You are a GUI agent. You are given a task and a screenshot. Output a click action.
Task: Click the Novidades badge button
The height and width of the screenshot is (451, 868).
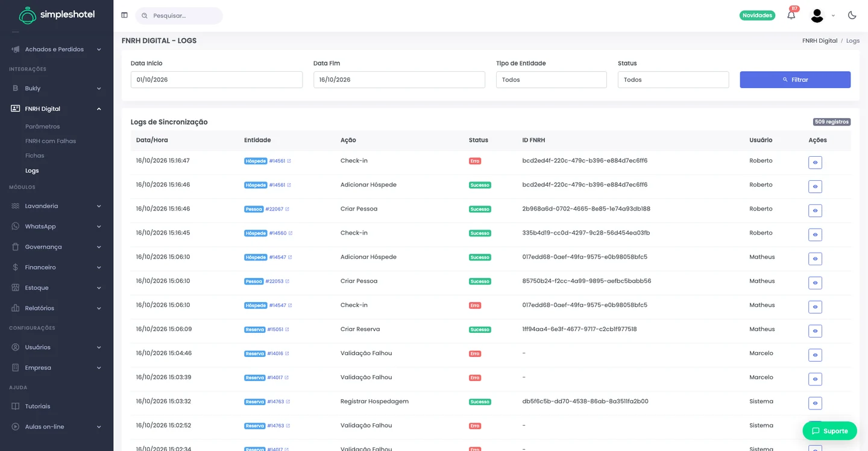[x=757, y=16]
